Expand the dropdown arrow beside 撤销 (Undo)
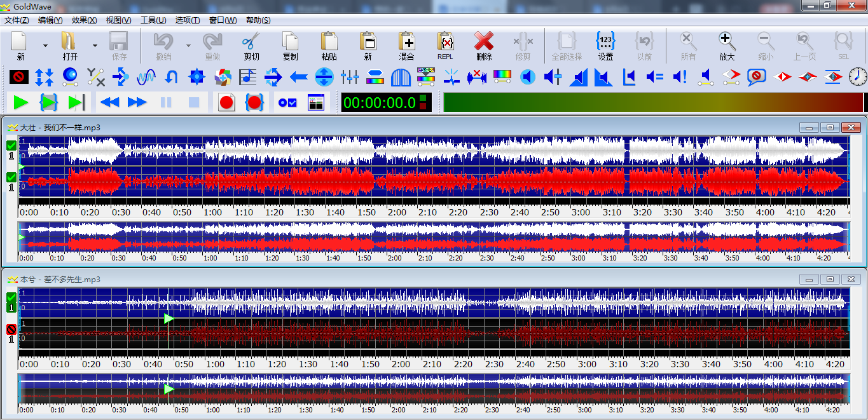Viewport: 868px width, 420px height. 188,46
